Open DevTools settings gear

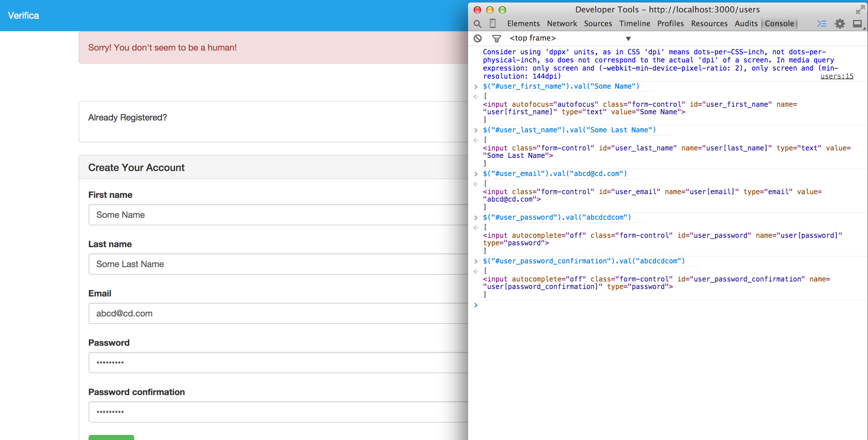coord(840,24)
